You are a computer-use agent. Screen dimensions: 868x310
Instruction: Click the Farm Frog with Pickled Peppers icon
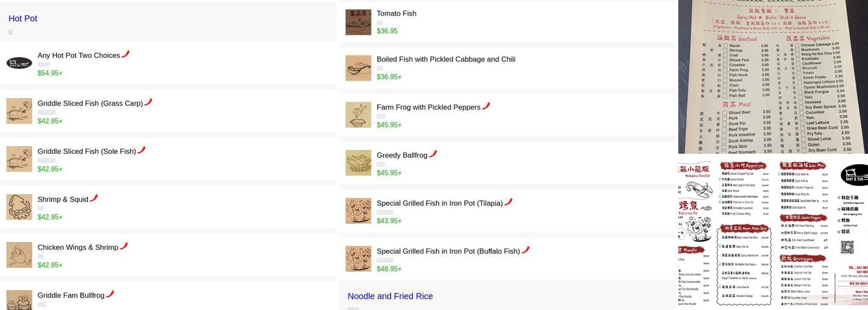(x=358, y=115)
